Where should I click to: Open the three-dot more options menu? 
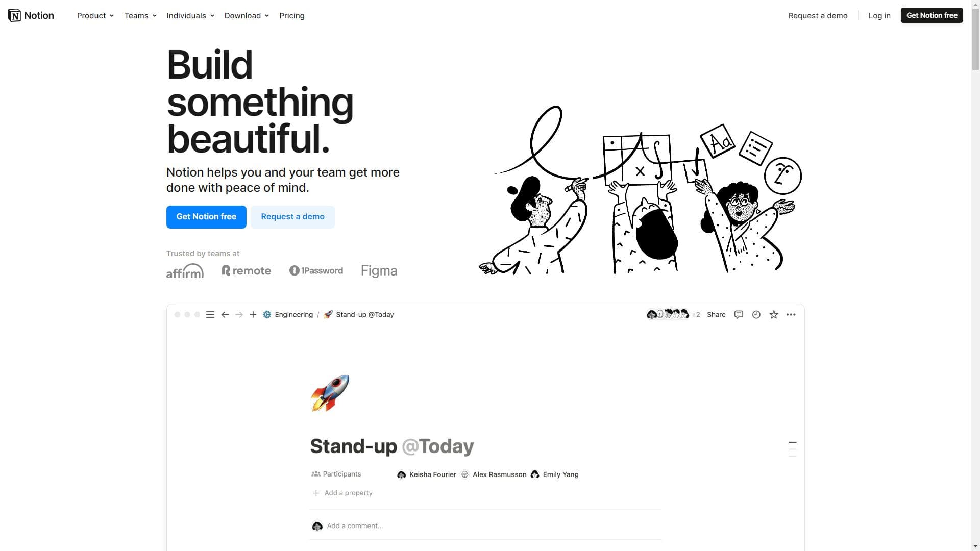click(791, 315)
